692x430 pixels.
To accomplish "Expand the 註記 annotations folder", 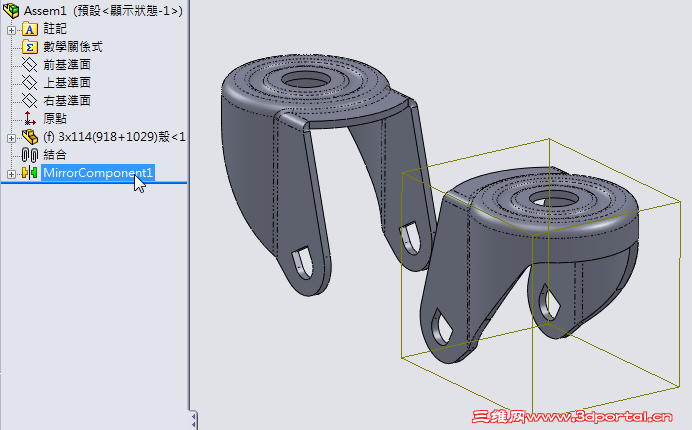I will [11, 30].
